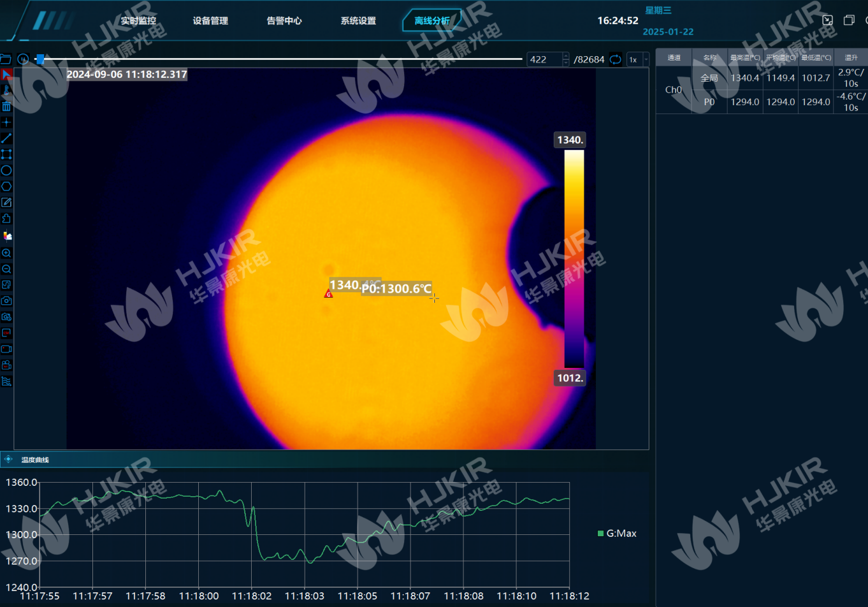
Task: Open the 实时监控 menu tab
Action: point(138,21)
